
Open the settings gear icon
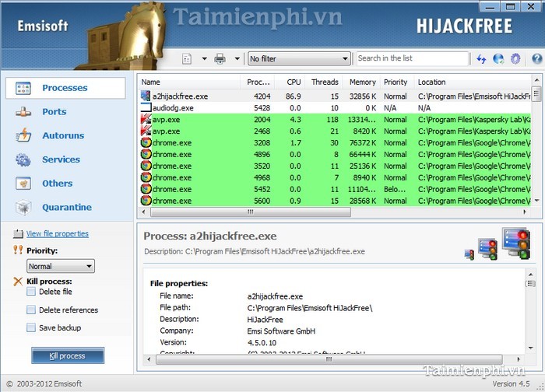pyautogui.click(x=515, y=58)
